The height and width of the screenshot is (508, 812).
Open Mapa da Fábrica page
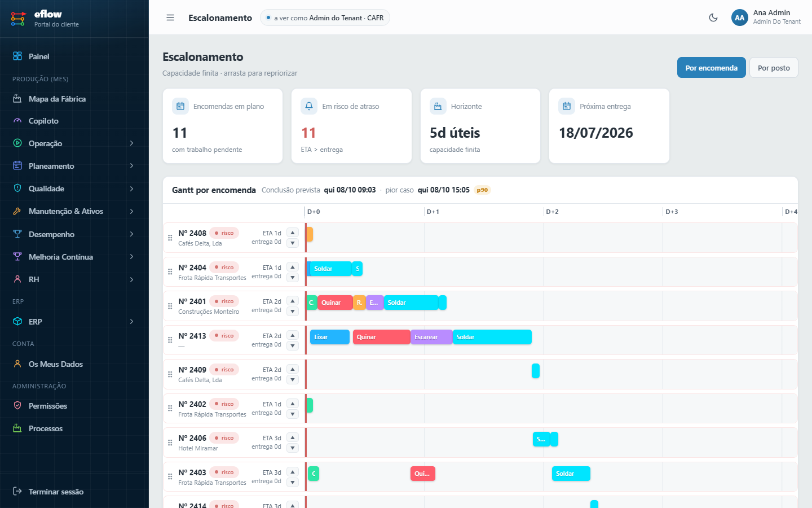74,99
